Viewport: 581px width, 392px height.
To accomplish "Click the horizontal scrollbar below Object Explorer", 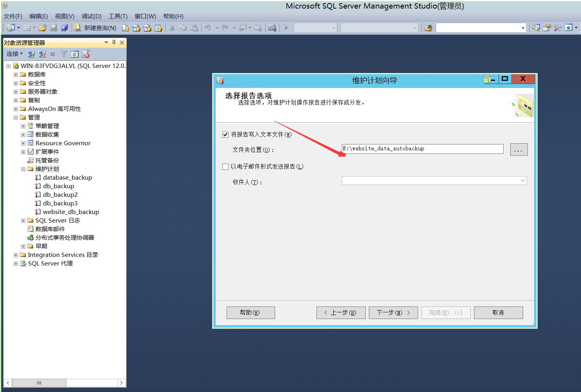I will coord(39,383).
